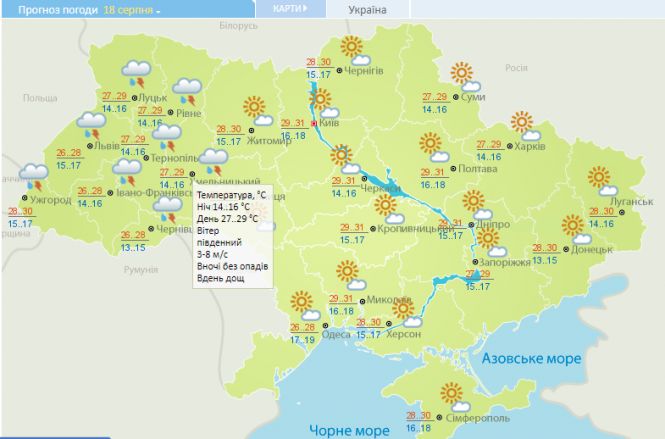Viewport: 665px width, 439px height.
Task: Click the thunderstorm icon above Львів
Action: (95, 123)
